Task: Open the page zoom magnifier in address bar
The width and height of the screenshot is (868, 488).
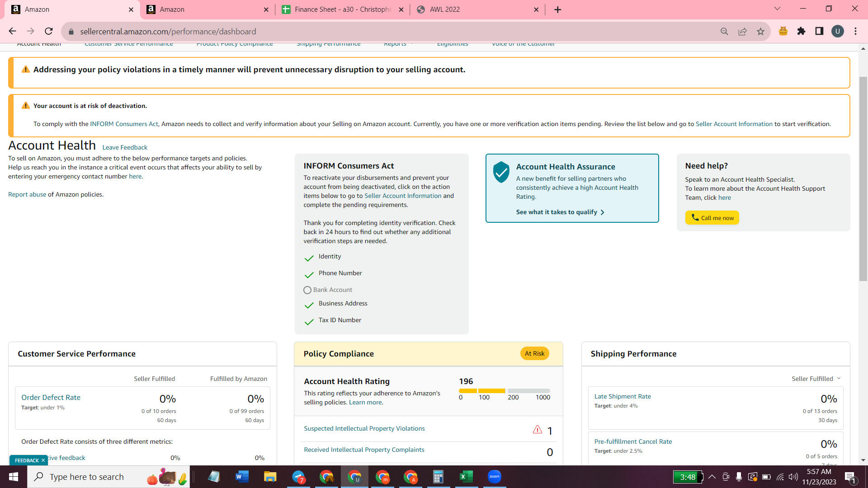Action: click(724, 31)
